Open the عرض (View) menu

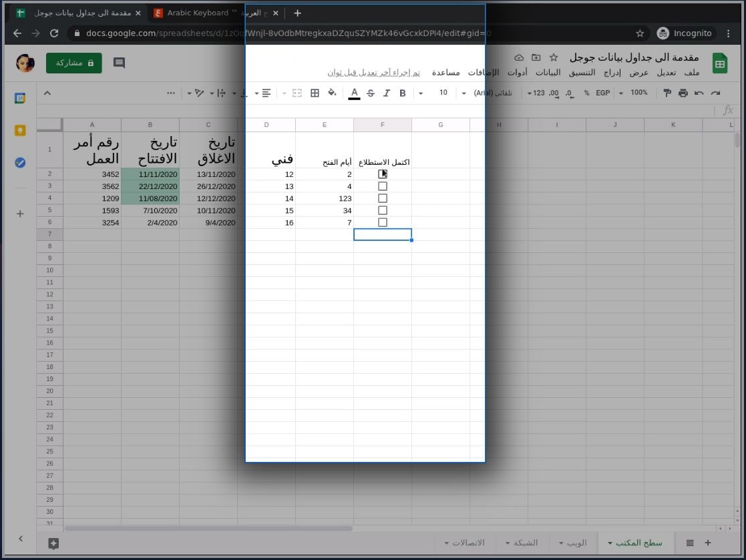pyautogui.click(x=639, y=72)
